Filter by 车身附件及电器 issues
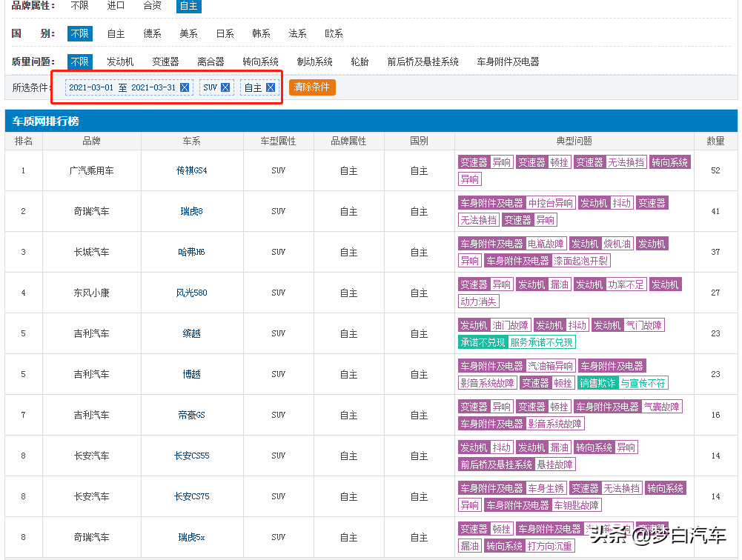Viewport: 742px width, 560px height. 508,61
